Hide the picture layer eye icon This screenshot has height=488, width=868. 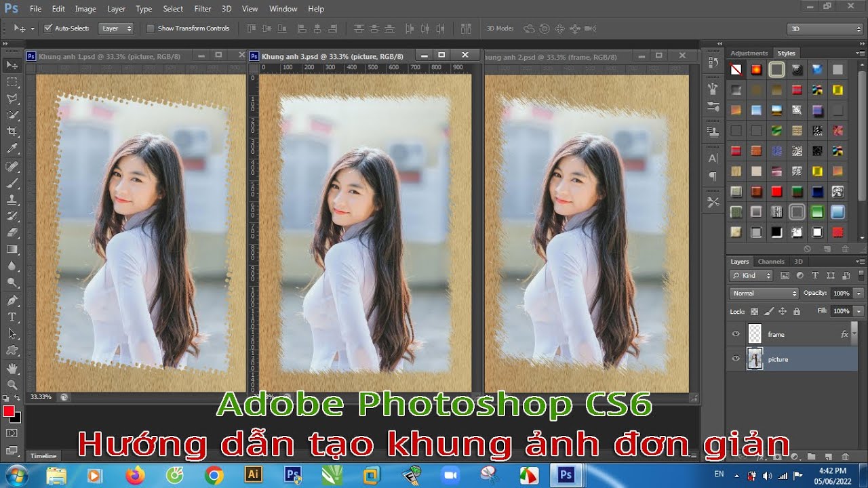coord(736,359)
